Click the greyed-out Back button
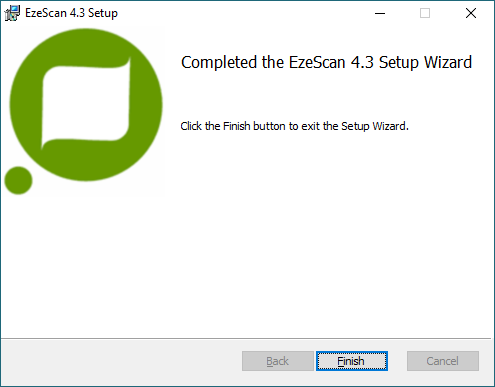 point(278,361)
